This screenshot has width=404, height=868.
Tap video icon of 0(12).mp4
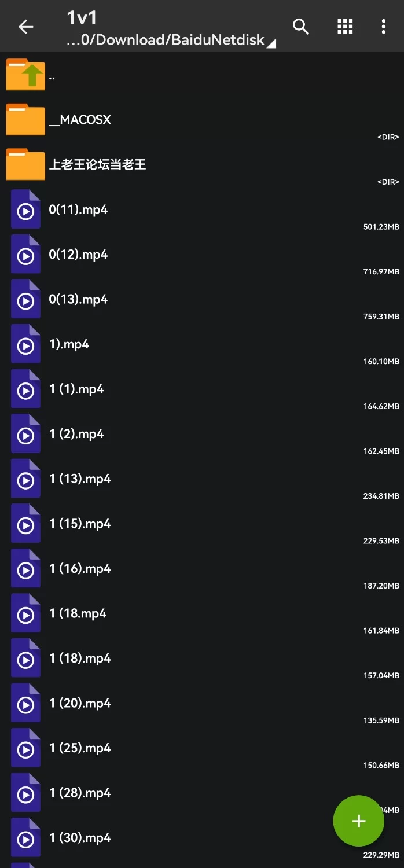25,255
